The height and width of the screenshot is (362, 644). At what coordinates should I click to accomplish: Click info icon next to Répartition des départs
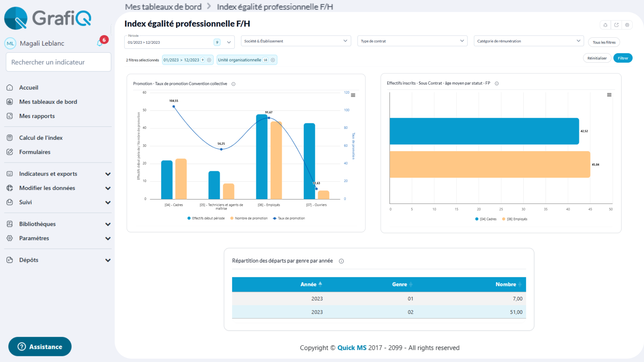[341, 261]
